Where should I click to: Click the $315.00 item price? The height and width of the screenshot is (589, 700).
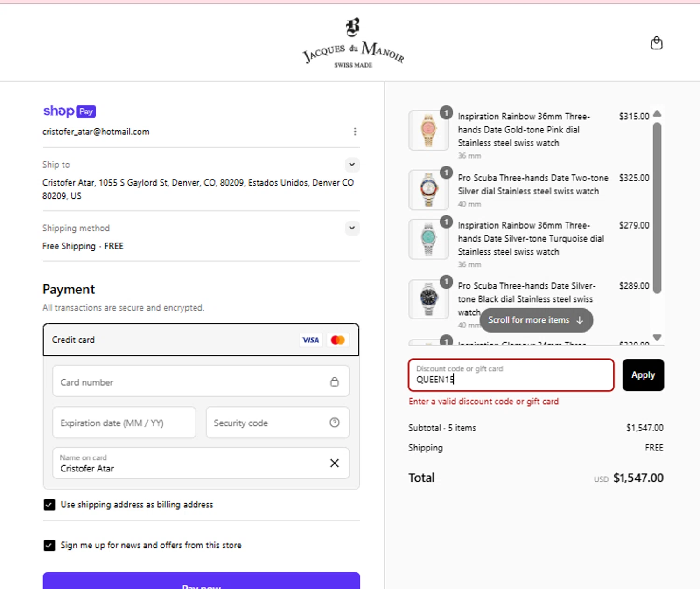click(x=634, y=116)
